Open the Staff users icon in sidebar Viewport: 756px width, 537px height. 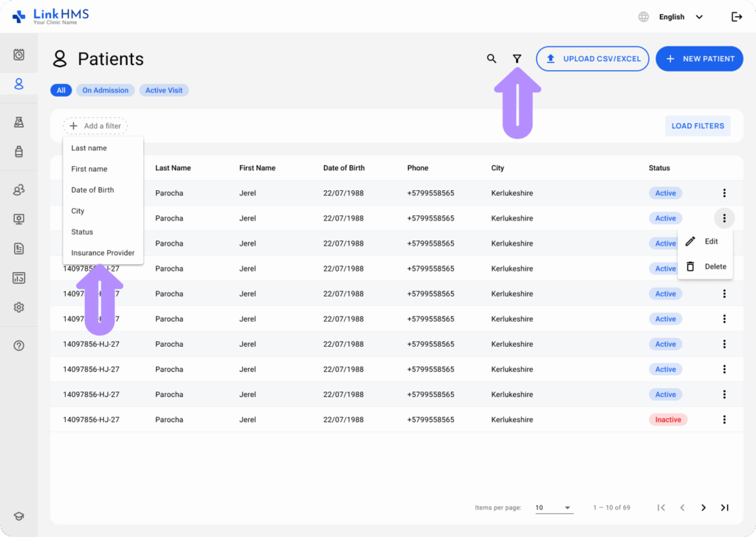tap(20, 190)
